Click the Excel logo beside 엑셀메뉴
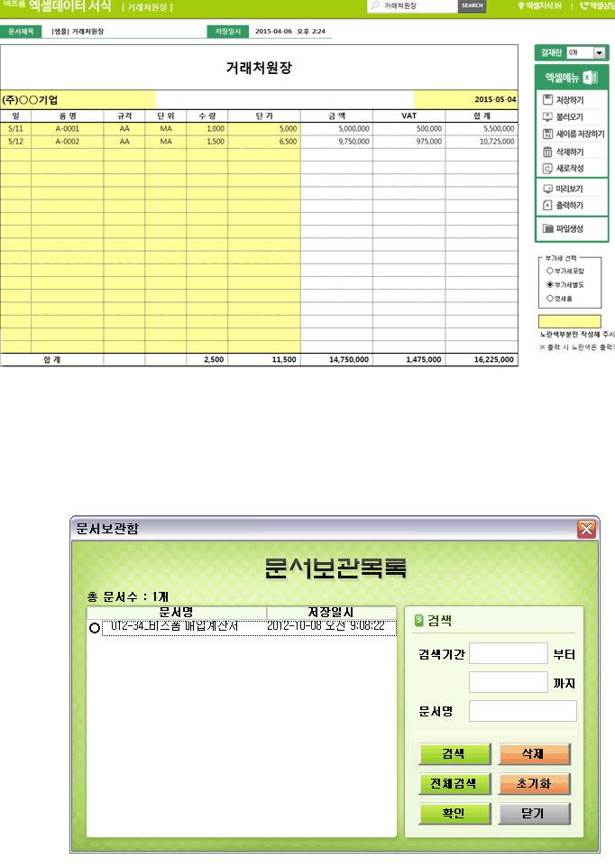Screen dimensions: 615x868 pos(591,78)
